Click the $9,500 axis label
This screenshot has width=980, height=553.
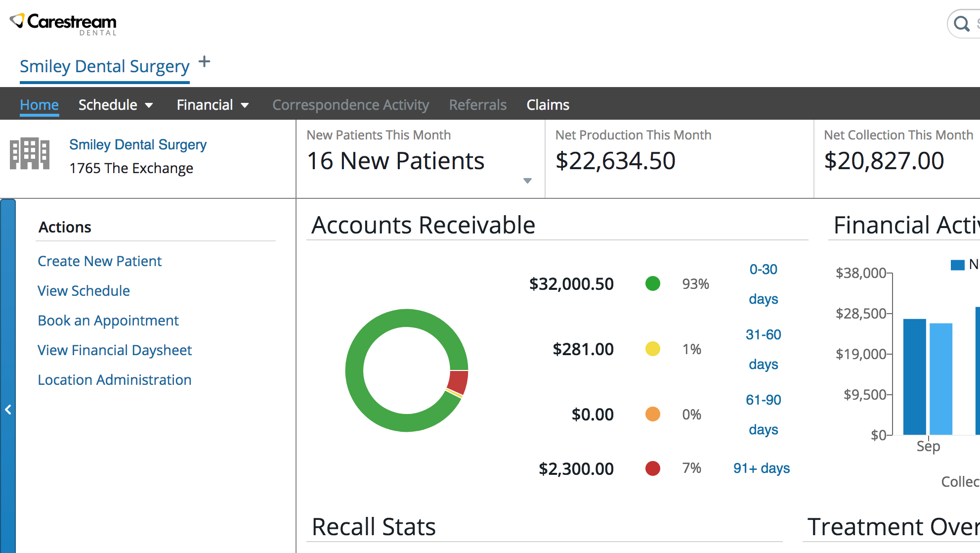click(x=865, y=395)
